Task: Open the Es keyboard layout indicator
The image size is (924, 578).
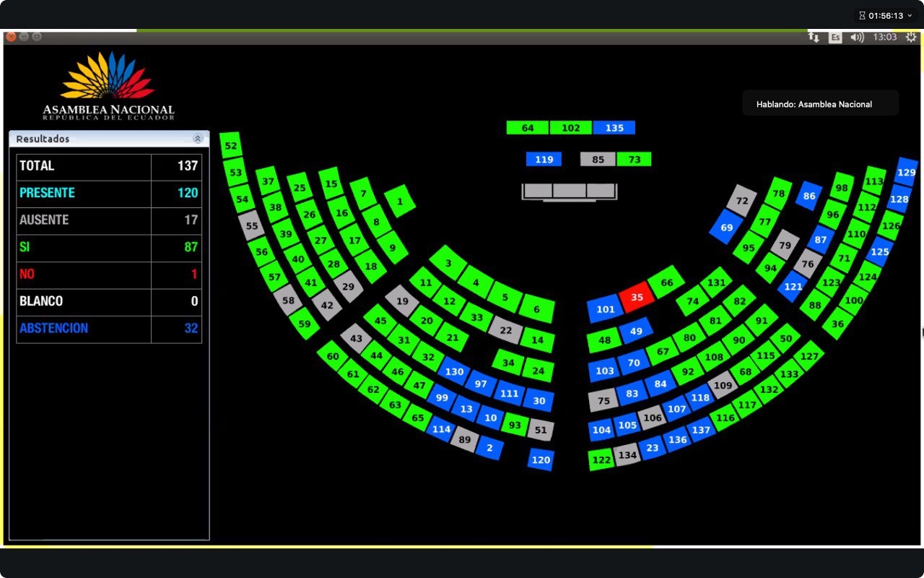Action: [x=835, y=37]
